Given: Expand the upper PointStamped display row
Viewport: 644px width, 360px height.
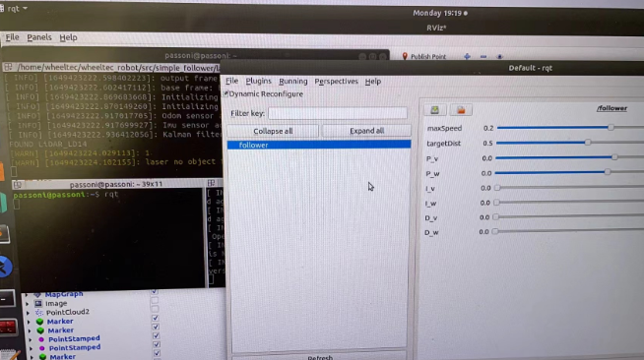Looking at the screenshot, I should [31, 340].
